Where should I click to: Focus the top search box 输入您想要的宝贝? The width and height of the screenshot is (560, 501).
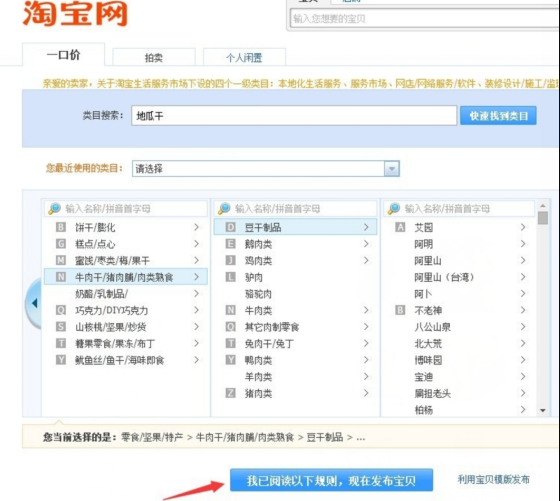(x=424, y=19)
